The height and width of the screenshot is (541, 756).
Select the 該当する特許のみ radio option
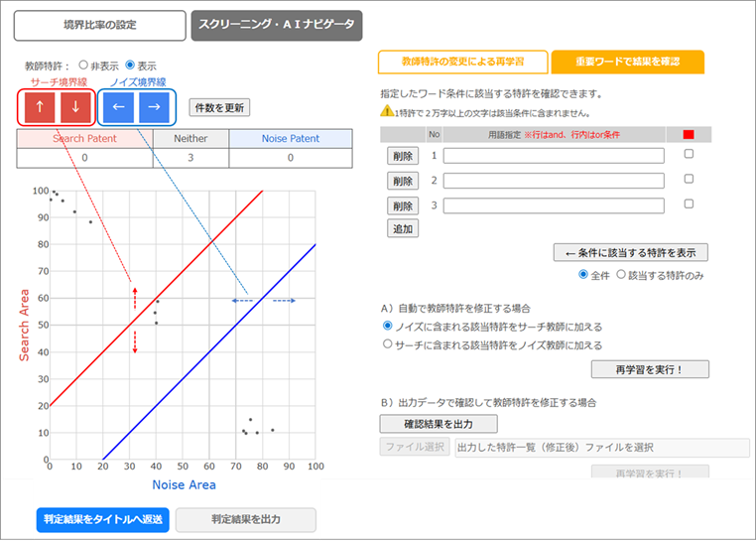pos(622,275)
